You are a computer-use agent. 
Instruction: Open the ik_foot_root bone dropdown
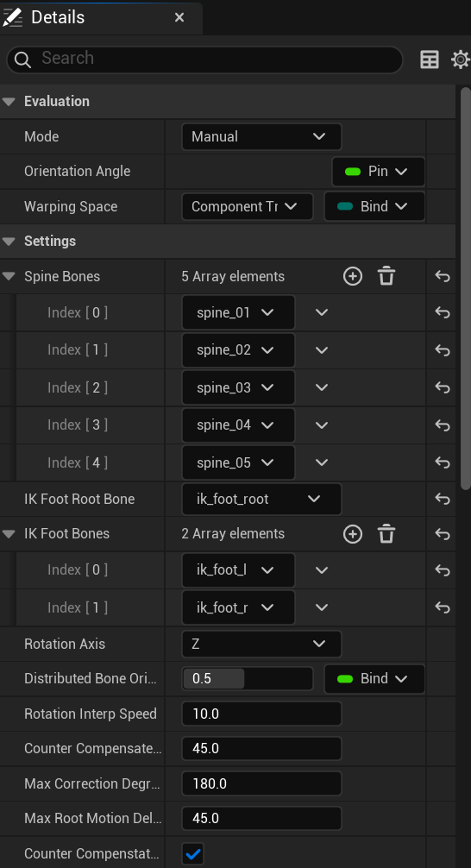[x=261, y=499]
